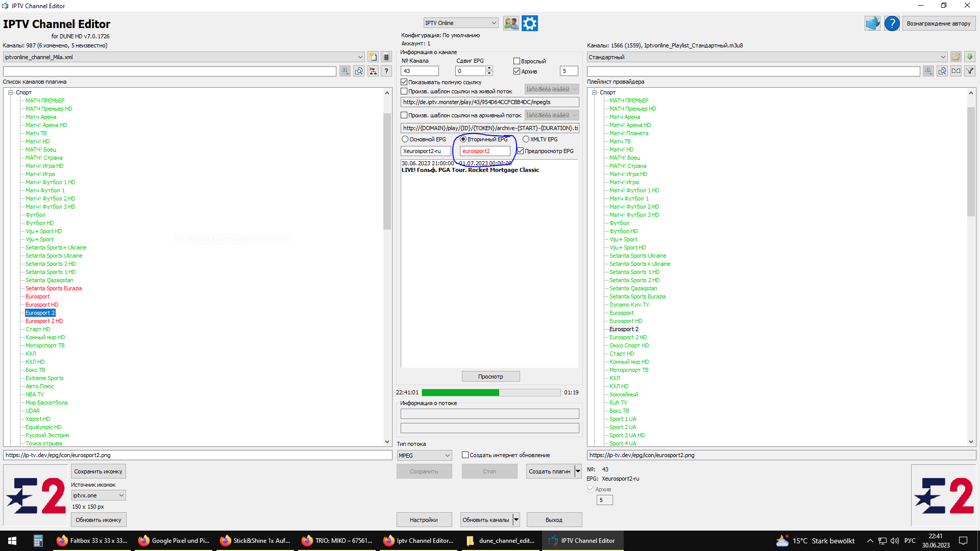Select the XMLTV EPG radio button

[526, 139]
